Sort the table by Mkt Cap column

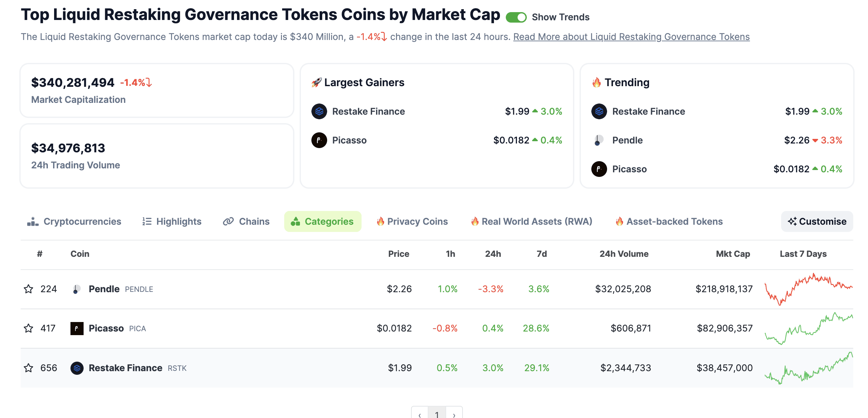pos(733,254)
